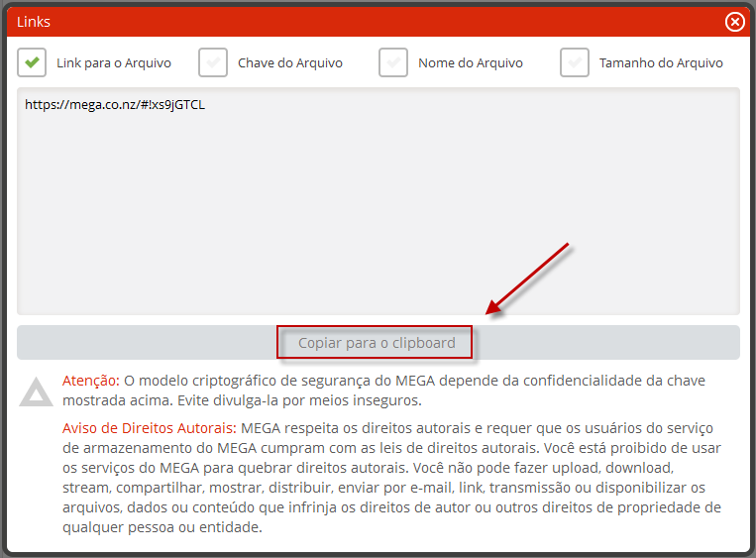Image resolution: width=756 pixels, height=558 pixels.
Task: Click the 'Aviso de Direitos Autorais:' heading
Action: click(x=149, y=427)
